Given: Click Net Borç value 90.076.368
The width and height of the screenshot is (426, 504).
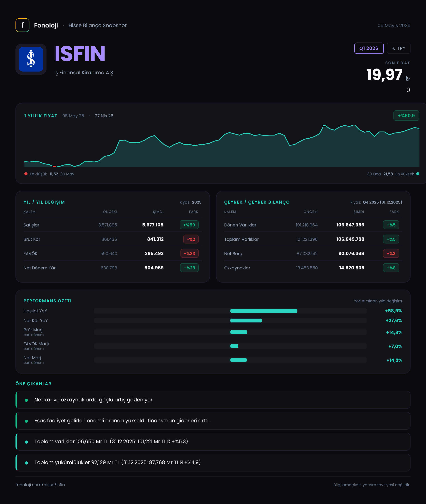Looking at the screenshot, I should pyautogui.click(x=351, y=253).
